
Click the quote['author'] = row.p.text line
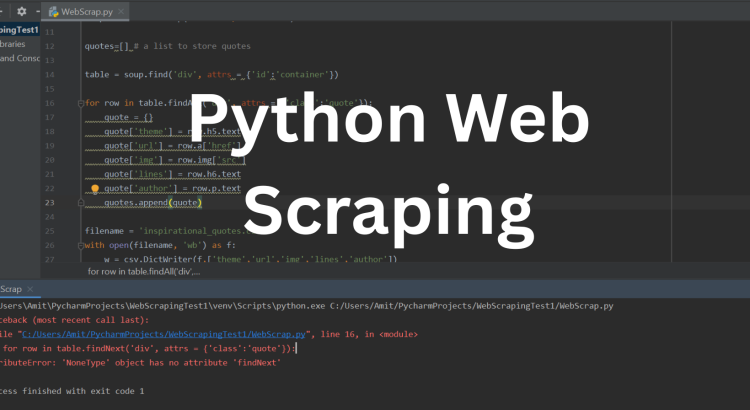pyautogui.click(x=172, y=188)
